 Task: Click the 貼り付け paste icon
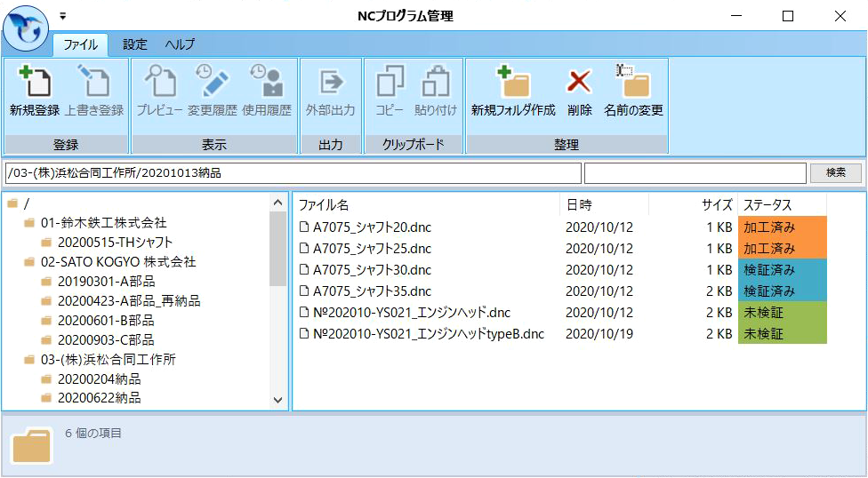[x=436, y=92]
